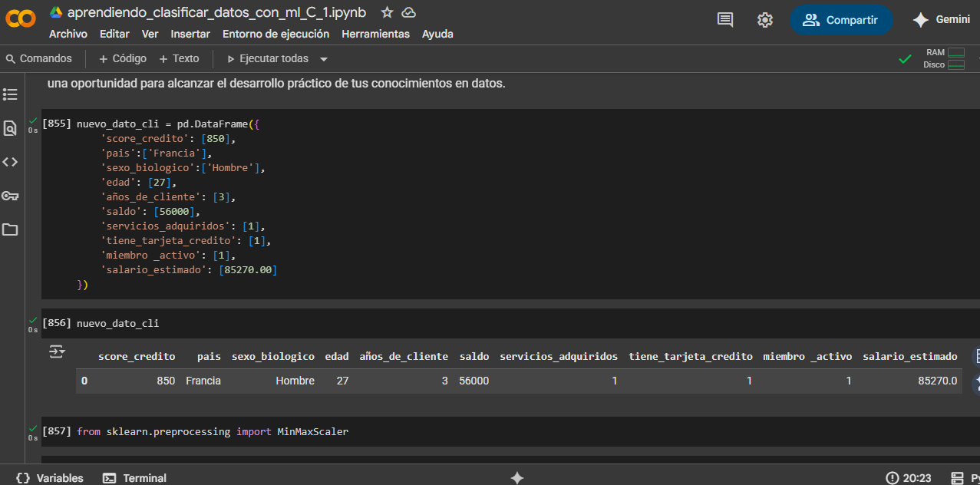This screenshot has height=485, width=980.
Task: Click the notebook title aprendiendo_clasificar_datos_con_ml_C_1.ipynb
Action: point(217,12)
